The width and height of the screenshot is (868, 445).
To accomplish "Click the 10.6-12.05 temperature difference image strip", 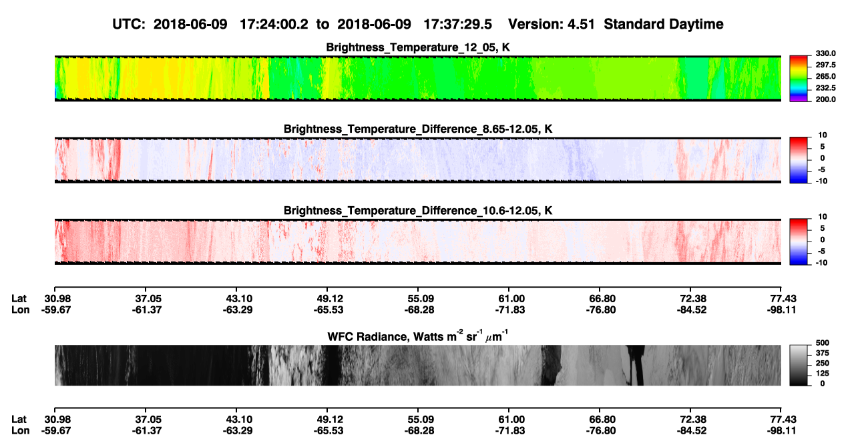I will tap(418, 242).
